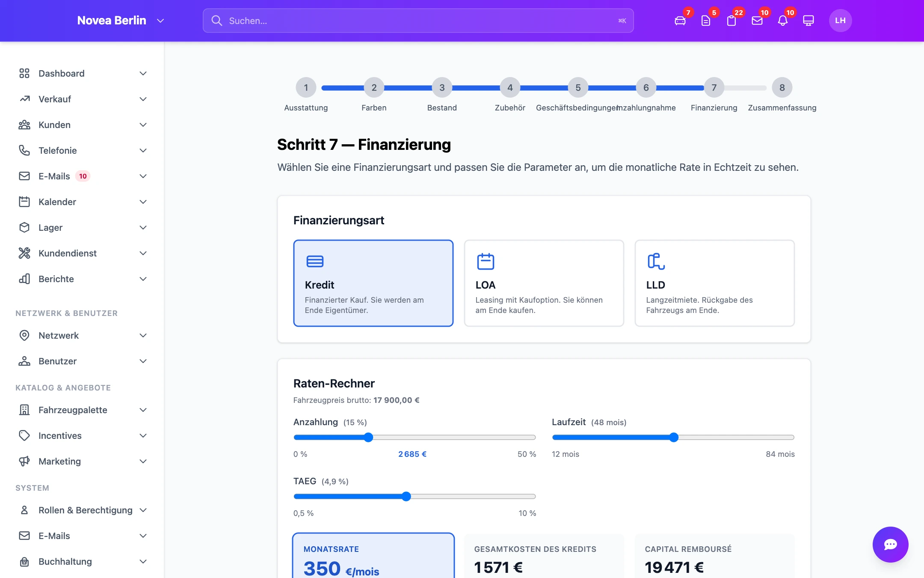
Task: Click the Lager box icon
Action: pyautogui.click(x=24, y=227)
